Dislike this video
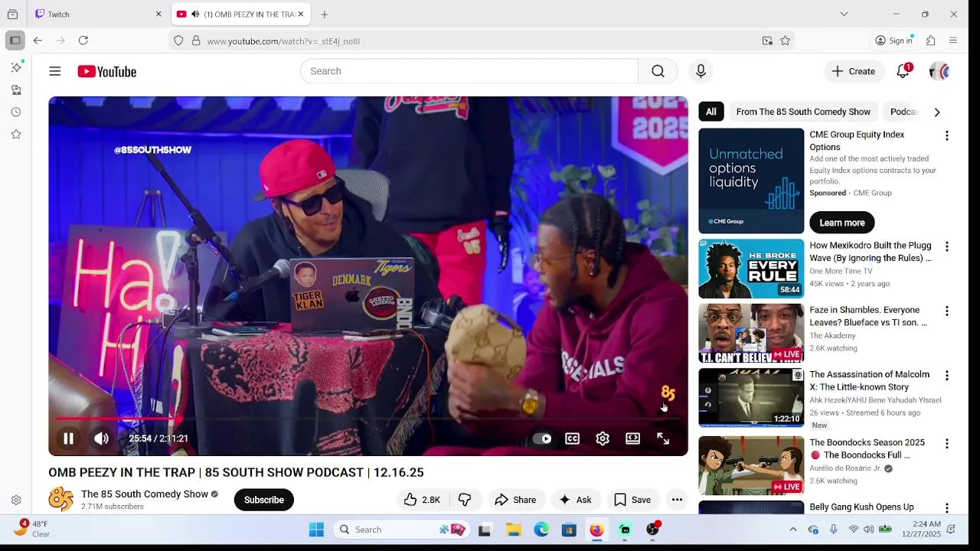 [465, 500]
